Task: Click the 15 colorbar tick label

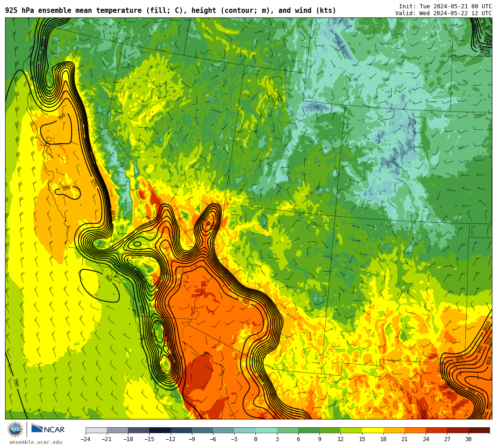Action: [362, 439]
